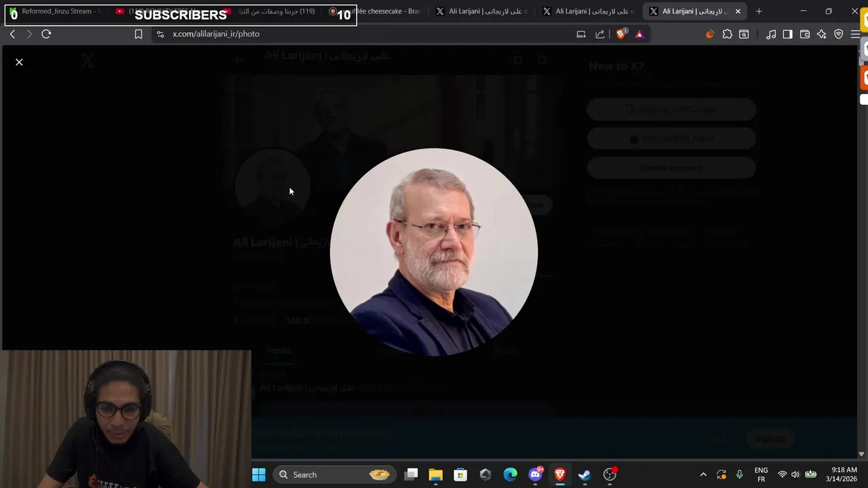868x488 pixels.
Task: Open the media control music note icon
Action: tap(771, 34)
